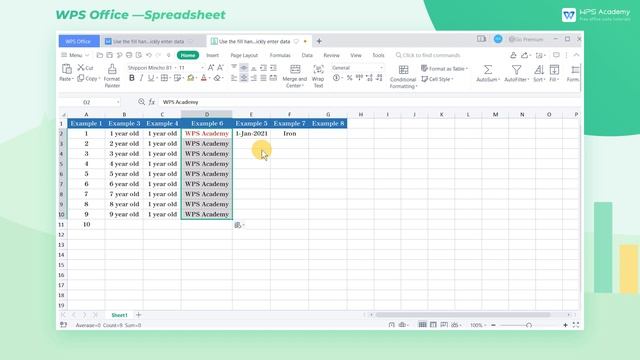Open the Cell Style dropdown
Image resolution: width=640 pixels, height=360 pixels.
click(437, 79)
